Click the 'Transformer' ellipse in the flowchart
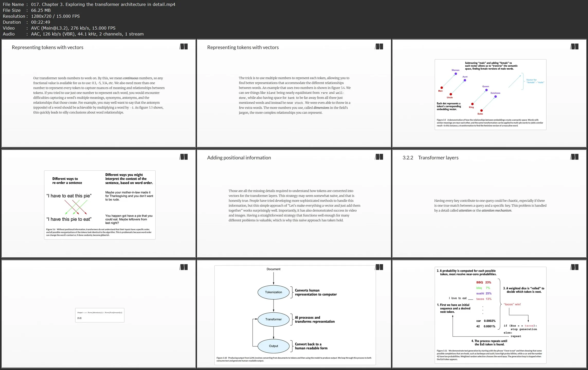The width and height of the screenshot is (588, 370). 274,319
